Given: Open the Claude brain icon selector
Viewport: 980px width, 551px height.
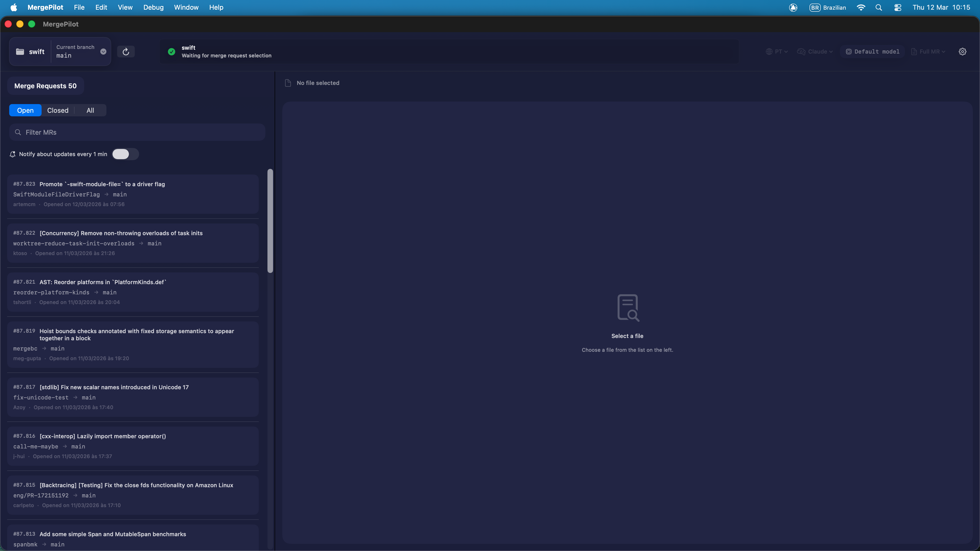Looking at the screenshot, I should tap(801, 51).
